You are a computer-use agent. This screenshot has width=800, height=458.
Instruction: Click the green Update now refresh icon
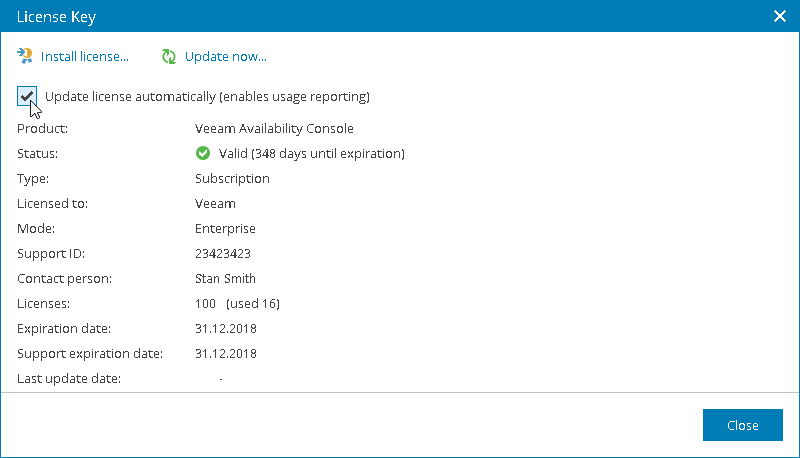[x=169, y=57]
